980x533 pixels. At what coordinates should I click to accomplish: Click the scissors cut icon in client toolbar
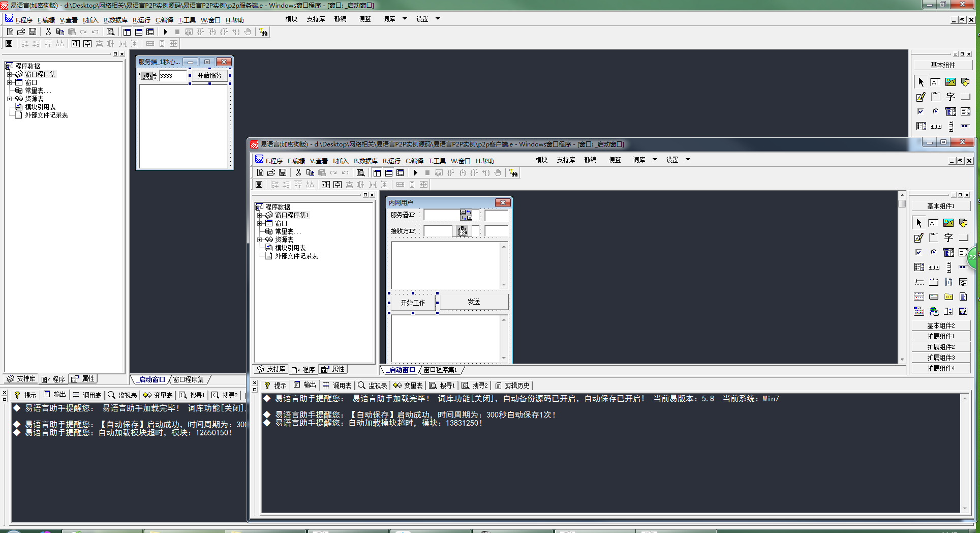(x=298, y=173)
